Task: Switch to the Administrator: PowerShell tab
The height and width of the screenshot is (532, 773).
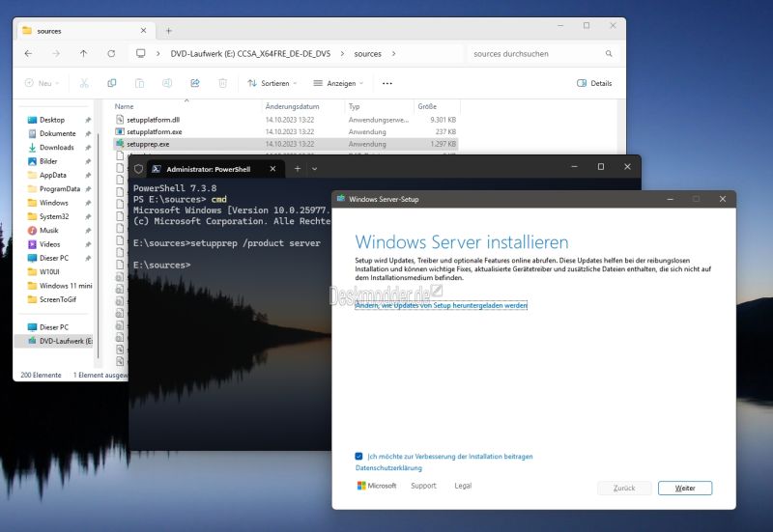Action: click(x=205, y=168)
